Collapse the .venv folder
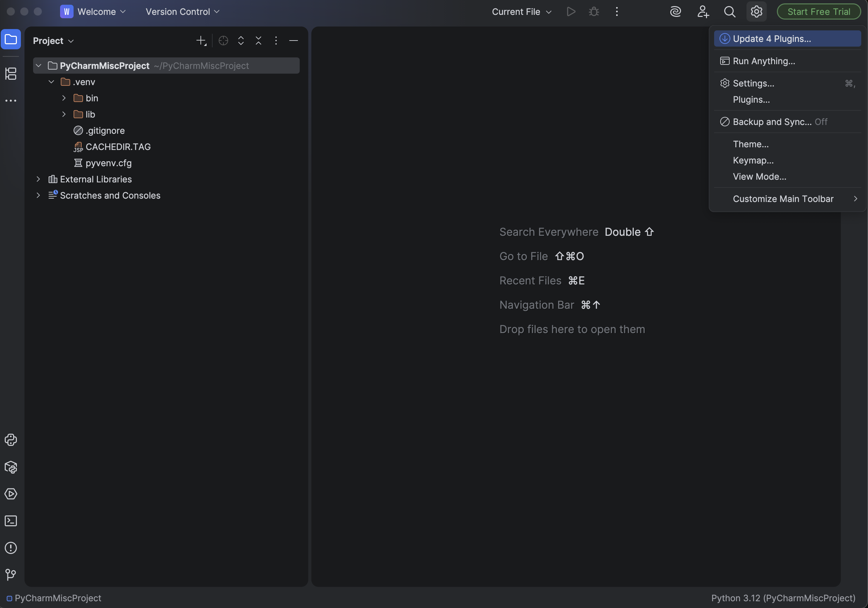This screenshot has width=868, height=608. (51, 82)
